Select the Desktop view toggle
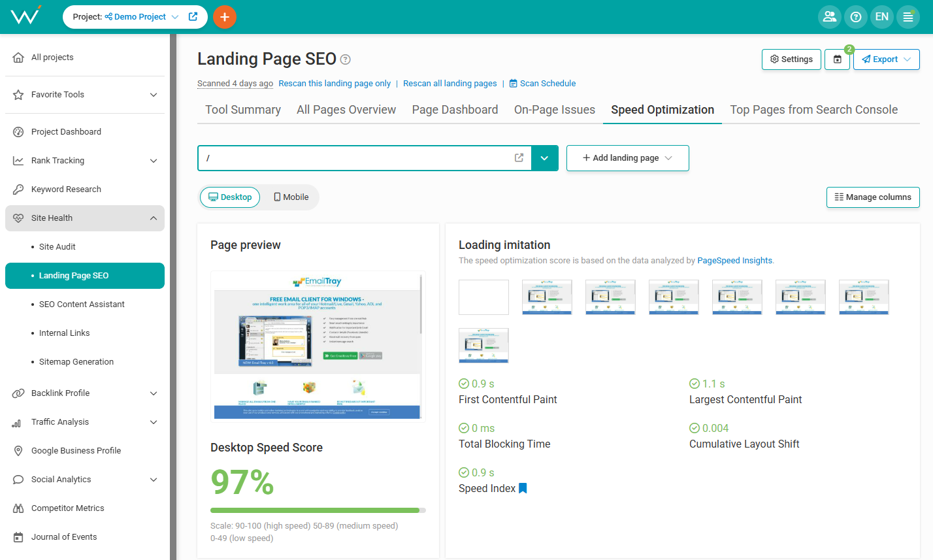 (230, 197)
